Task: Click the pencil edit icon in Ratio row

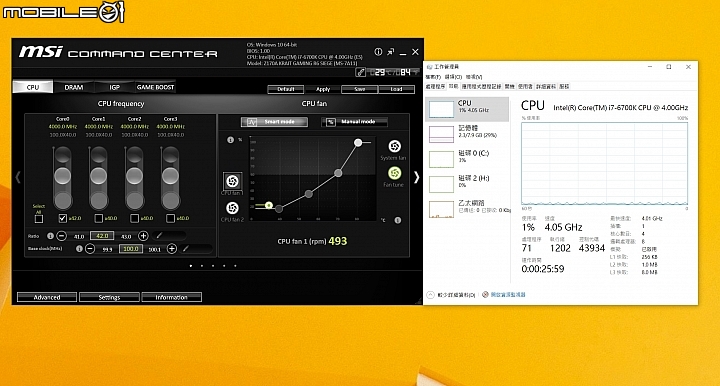Action: click(159, 235)
